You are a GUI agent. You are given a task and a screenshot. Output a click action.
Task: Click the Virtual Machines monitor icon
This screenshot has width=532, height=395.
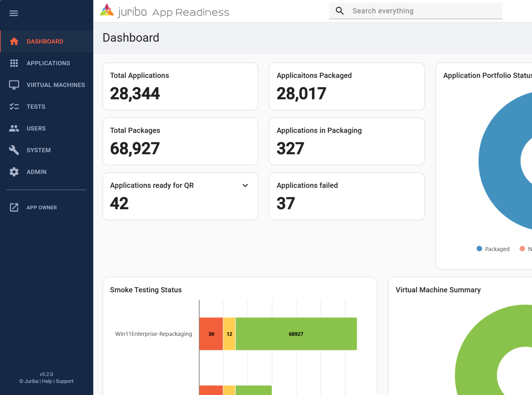point(14,85)
